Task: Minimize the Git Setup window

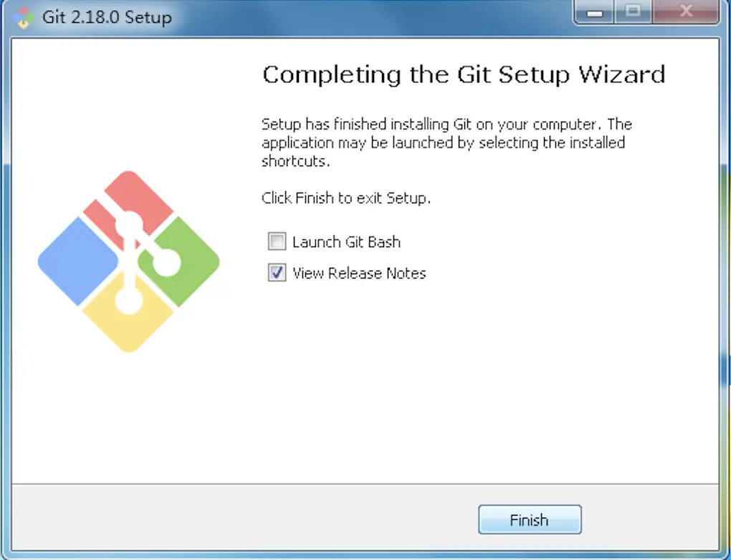Action: tap(594, 11)
